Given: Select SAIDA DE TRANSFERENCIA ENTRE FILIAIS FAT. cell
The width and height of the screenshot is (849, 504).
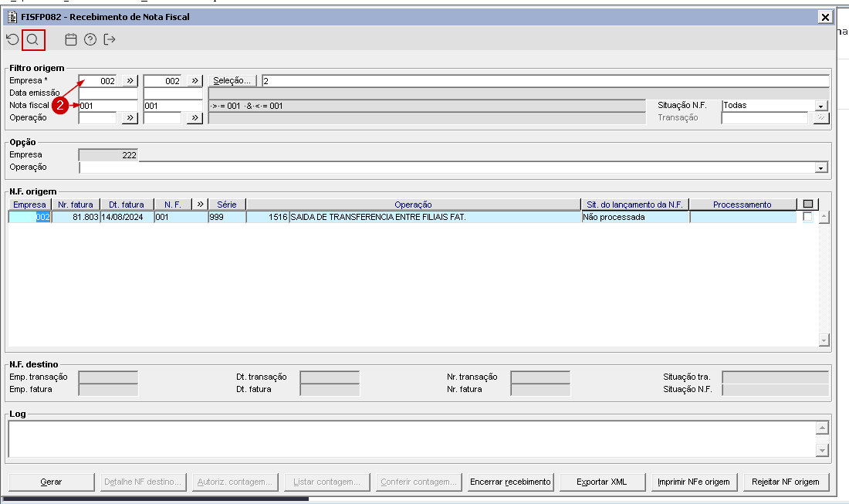Looking at the screenshot, I should click(x=435, y=217).
